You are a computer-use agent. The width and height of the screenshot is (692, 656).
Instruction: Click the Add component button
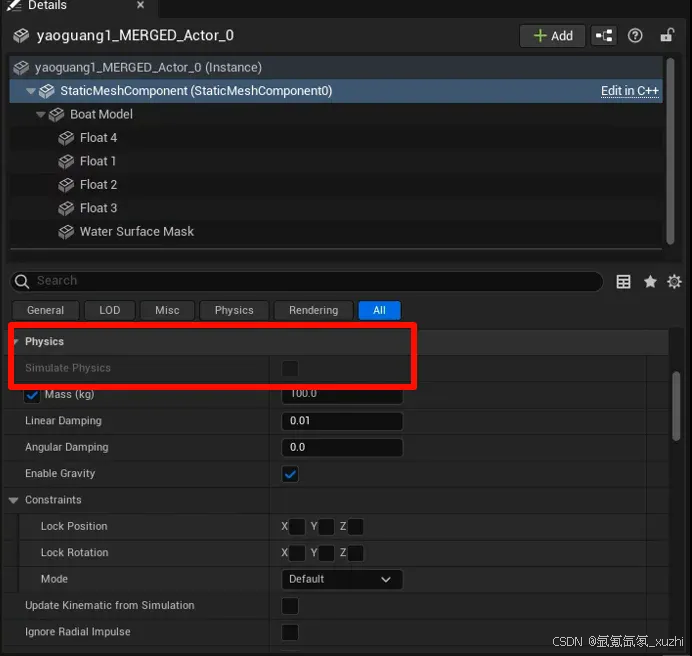pos(553,36)
